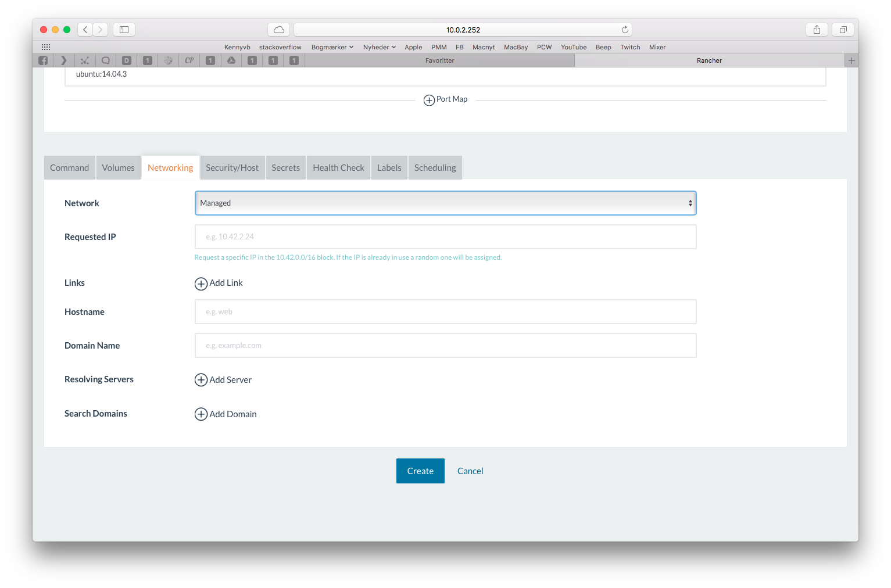Open the Facebook pinned tab
891x588 pixels.
click(x=43, y=60)
